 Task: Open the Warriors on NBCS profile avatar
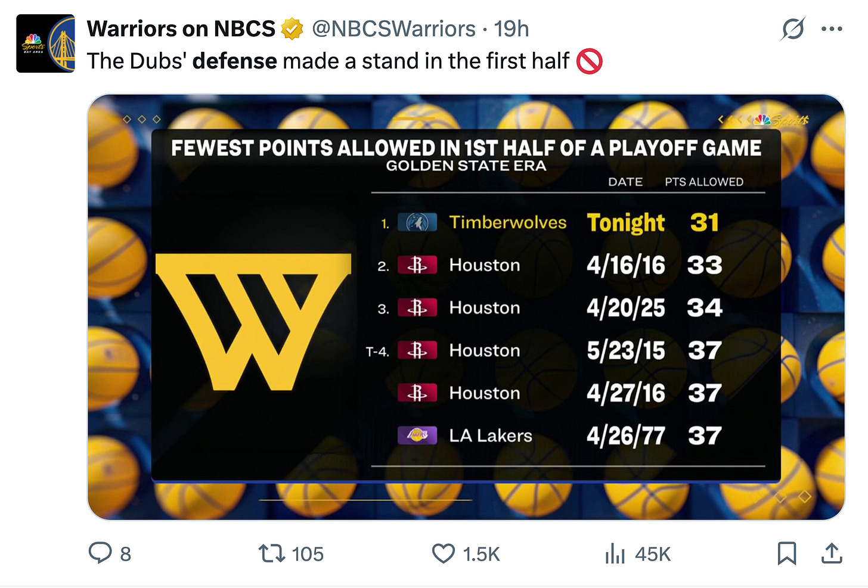(x=45, y=44)
